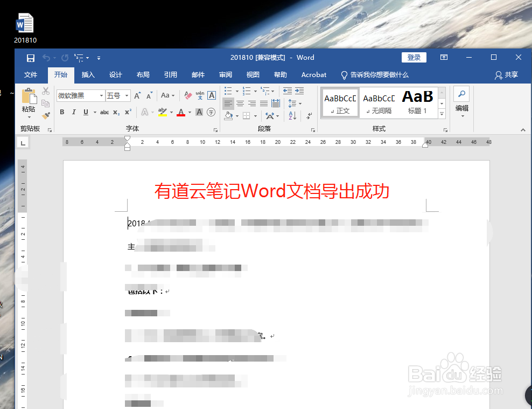This screenshot has width=532, height=409.
Task: Apply strikethrough formatting (abc)
Action: (x=104, y=112)
